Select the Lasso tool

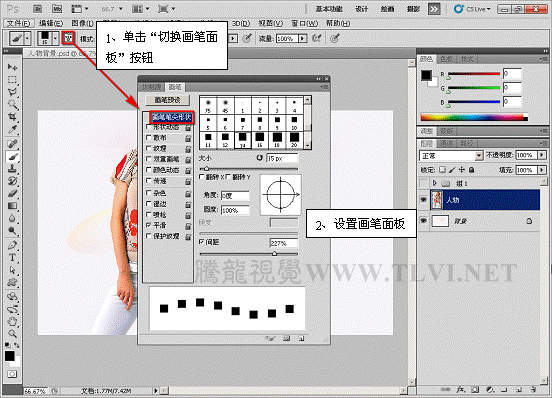tap(12, 92)
